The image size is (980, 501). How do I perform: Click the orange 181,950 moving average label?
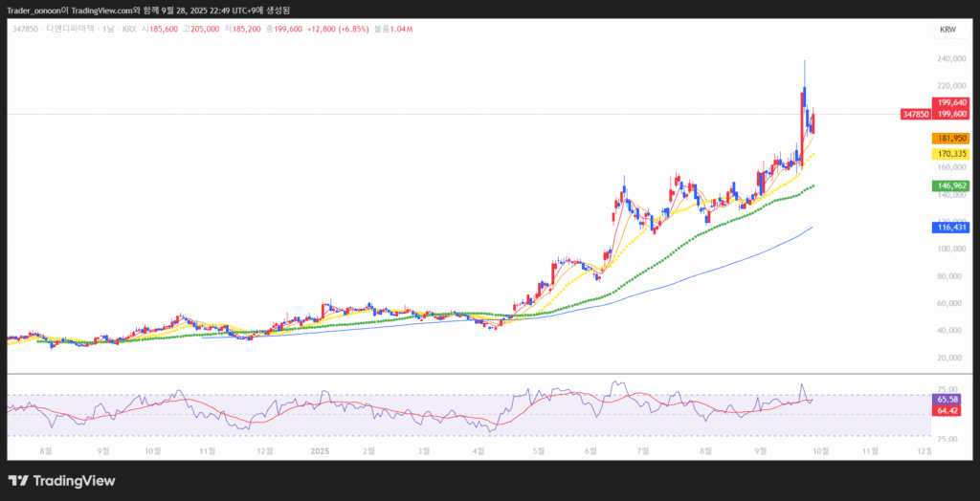952,139
